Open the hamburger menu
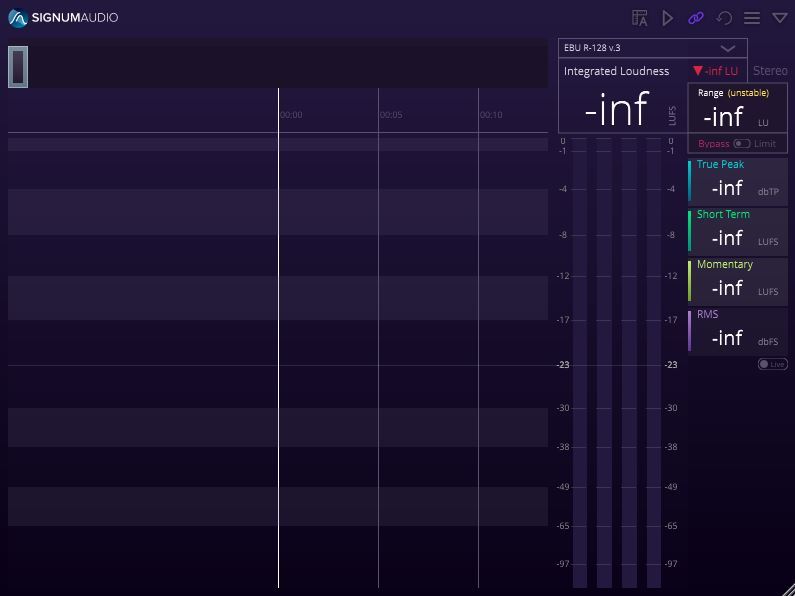Image resolution: width=795 pixels, height=596 pixels. click(752, 18)
